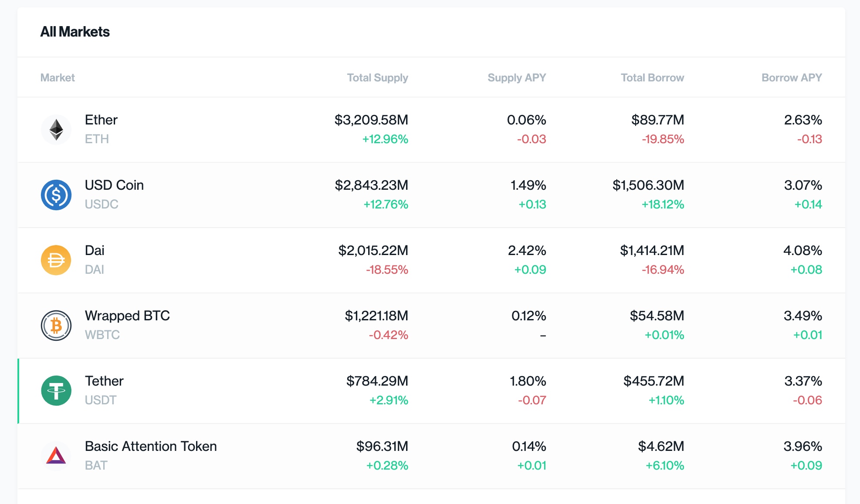Sort by the Total Supply column header
The image size is (860, 504).
[377, 78]
